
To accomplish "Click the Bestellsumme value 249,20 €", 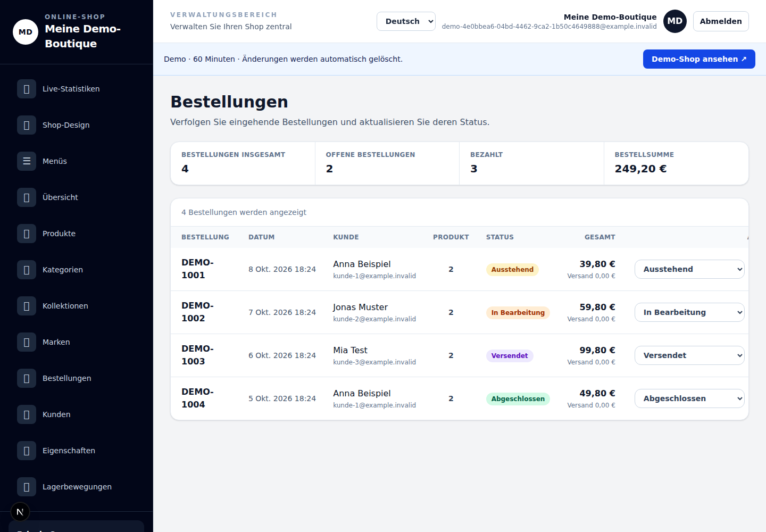I will 640,169.
